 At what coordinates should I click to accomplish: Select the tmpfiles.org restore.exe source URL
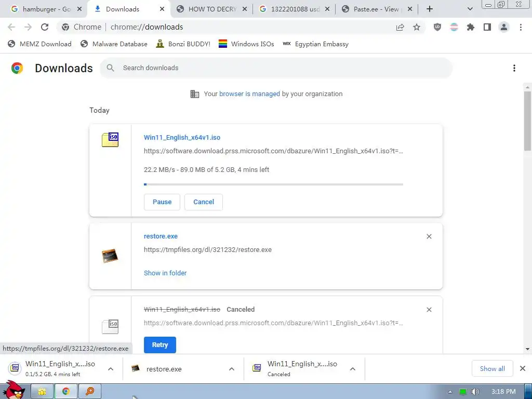pyautogui.click(x=208, y=250)
